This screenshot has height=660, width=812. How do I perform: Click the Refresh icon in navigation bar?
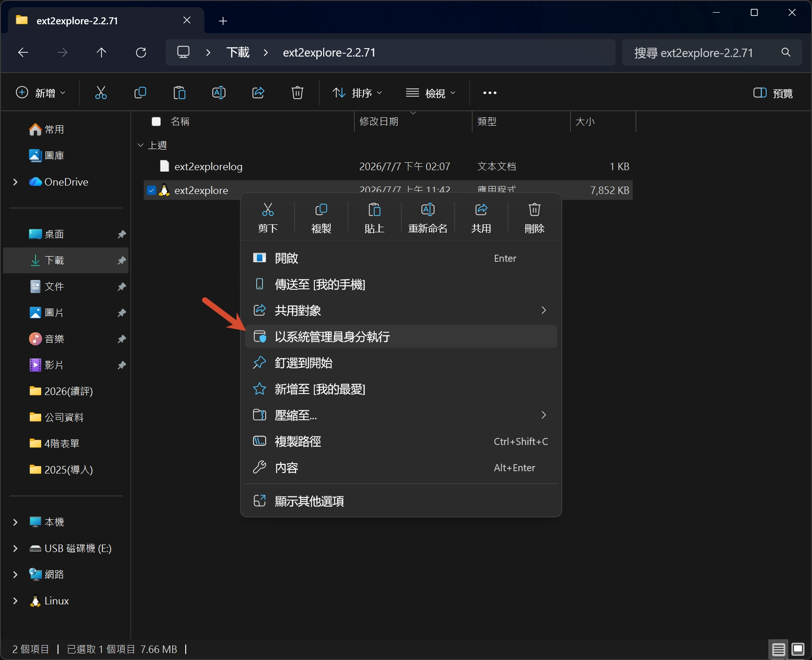pos(141,52)
